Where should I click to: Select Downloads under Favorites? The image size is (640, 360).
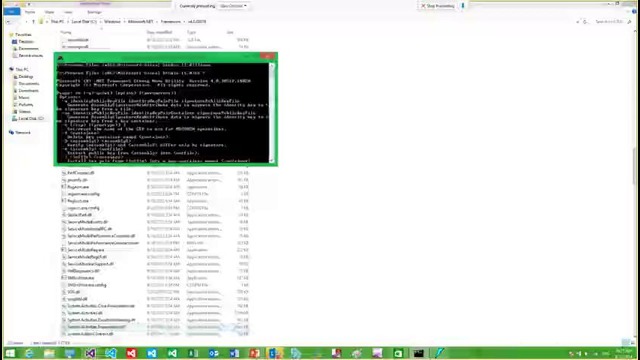(x=28, y=49)
